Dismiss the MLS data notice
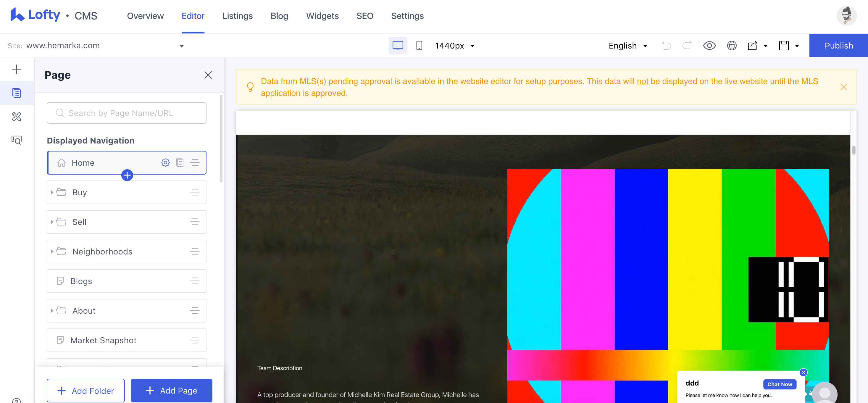The height and width of the screenshot is (403, 868). tap(843, 87)
